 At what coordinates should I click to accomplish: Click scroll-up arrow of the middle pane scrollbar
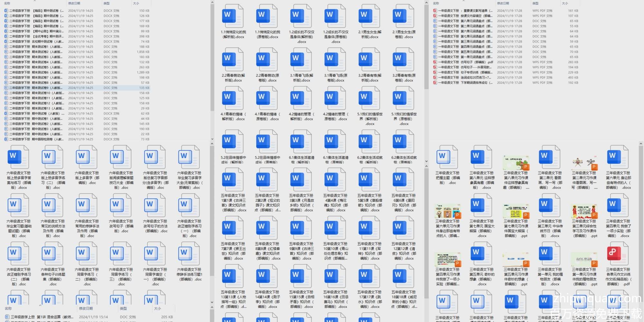coord(426,3)
